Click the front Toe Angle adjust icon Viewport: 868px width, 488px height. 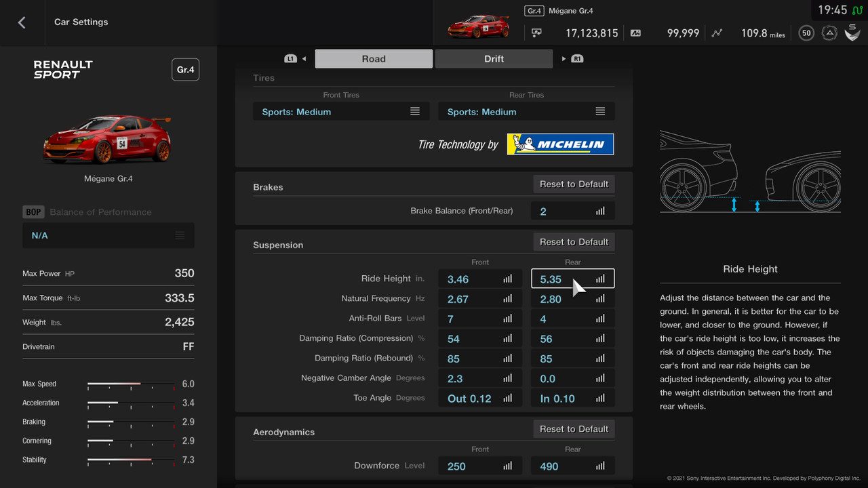[507, 399]
